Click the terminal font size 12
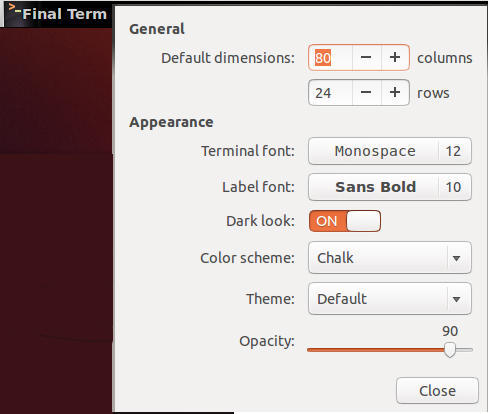 (x=453, y=151)
